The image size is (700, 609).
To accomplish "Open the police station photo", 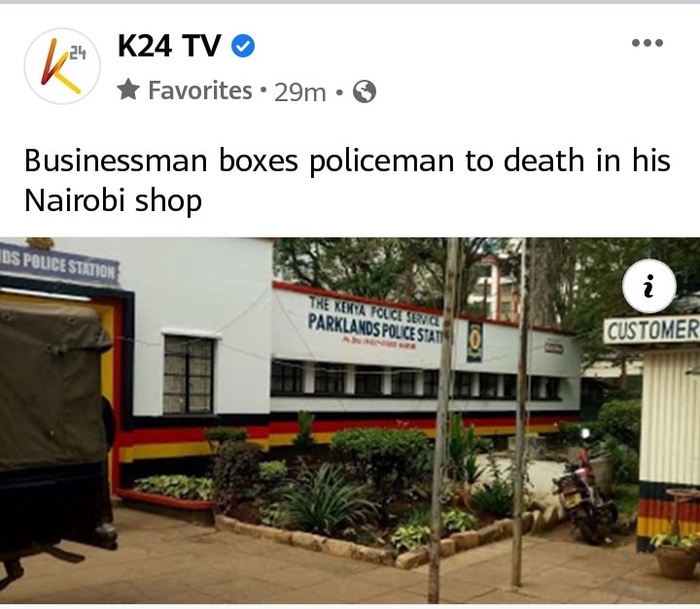I will [x=350, y=420].
